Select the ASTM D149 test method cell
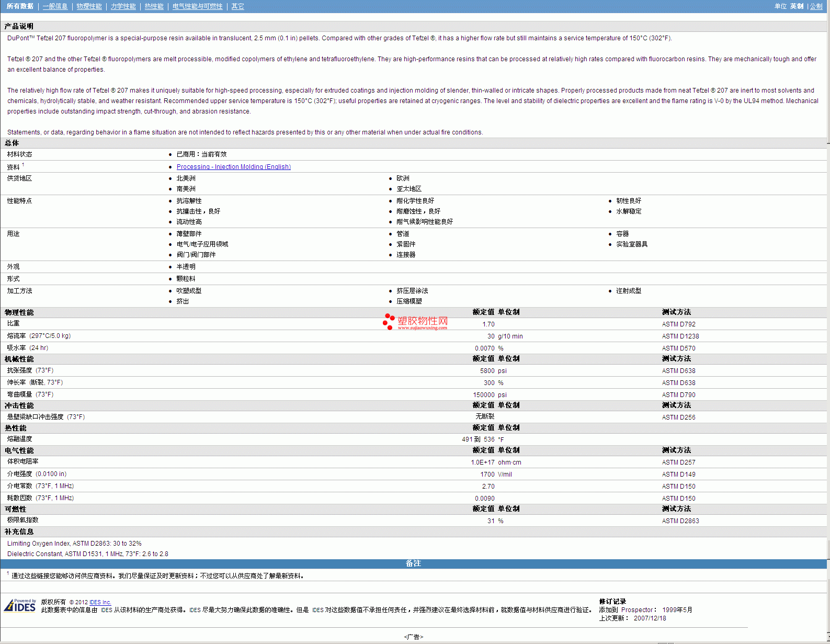The width and height of the screenshot is (830, 644). (678, 474)
